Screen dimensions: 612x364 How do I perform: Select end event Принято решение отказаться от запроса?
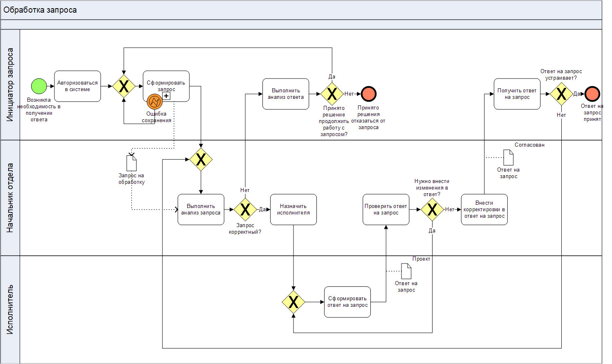click(x=369, y=94)
